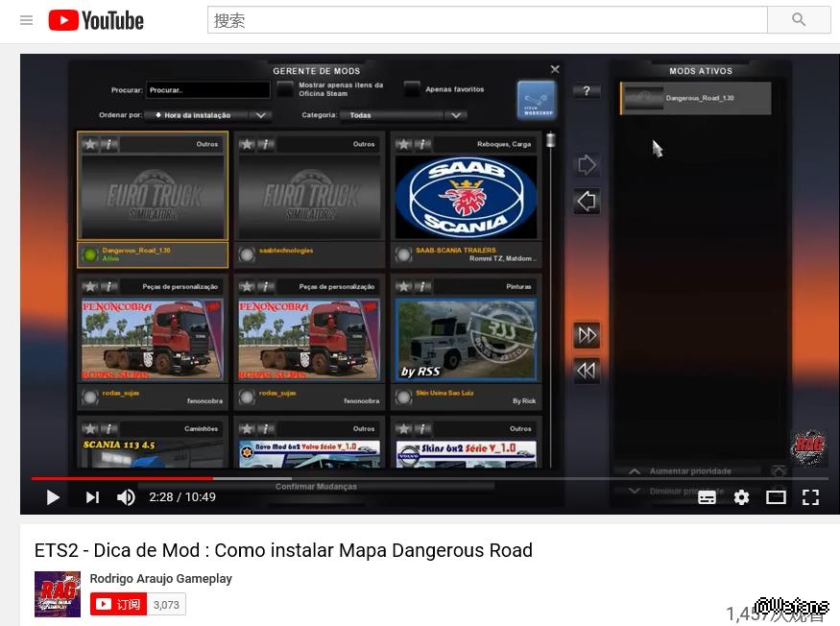Open the RAG channel avatar
Screen dimensions: 840x626
pos(58,594)
